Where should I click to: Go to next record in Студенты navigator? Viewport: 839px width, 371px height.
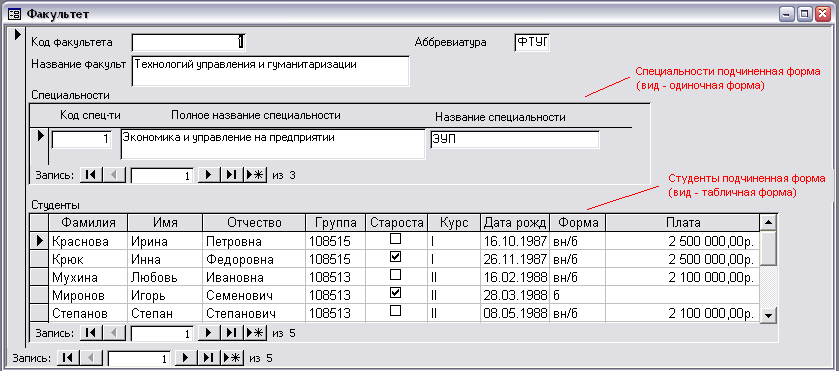coord(209,332)
